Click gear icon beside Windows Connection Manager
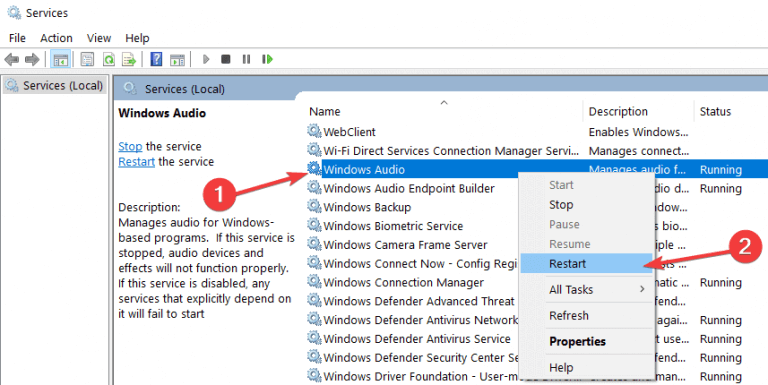This screenshot has width=768, height=385. point(314,282)
